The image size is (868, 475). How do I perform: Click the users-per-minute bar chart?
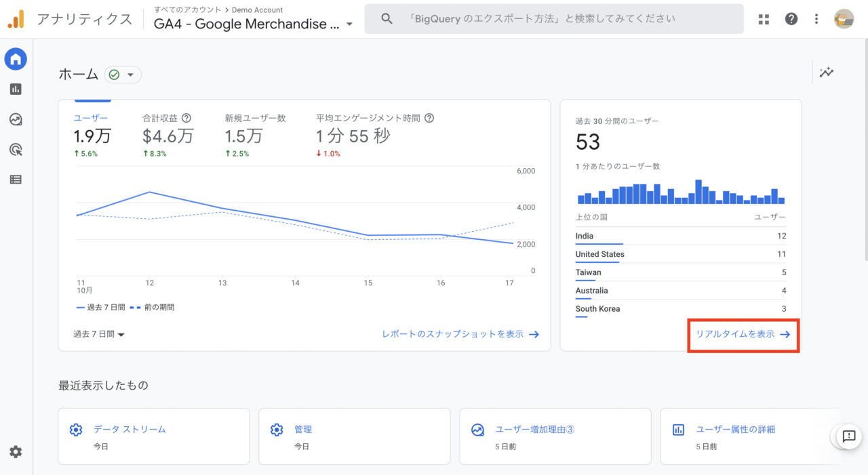pyautogui.click(x=681, y=192)
